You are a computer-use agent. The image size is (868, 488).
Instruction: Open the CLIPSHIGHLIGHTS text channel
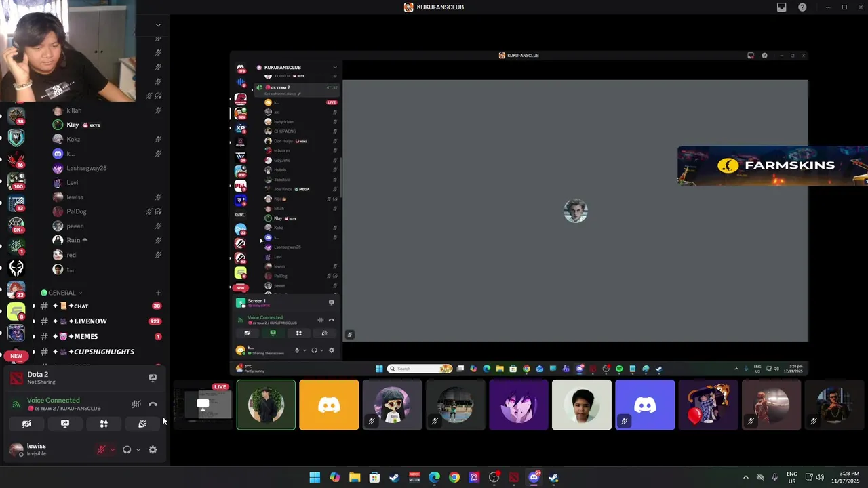[x=100, y=352]
